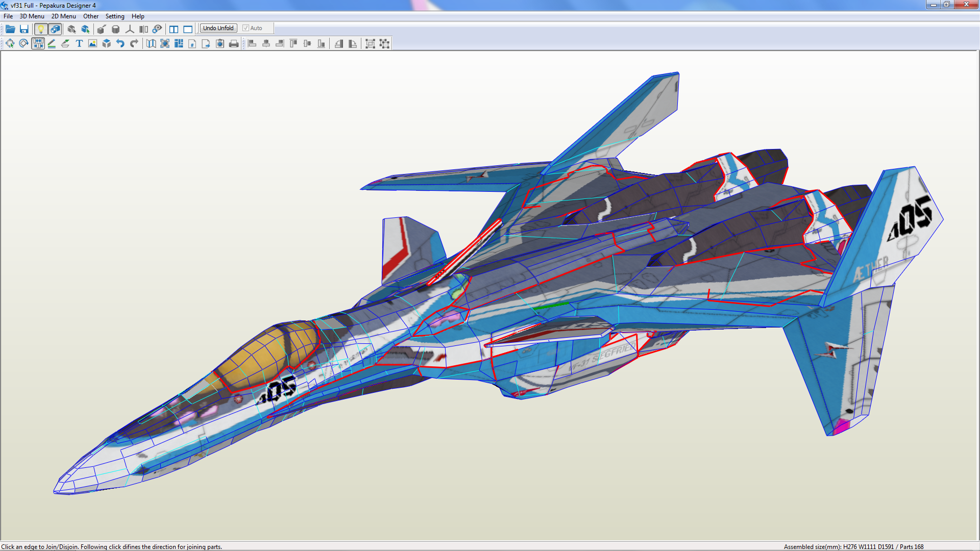Align parts to the left
Image resolution: width=980 pixels, height=551 pixels.
252,43
